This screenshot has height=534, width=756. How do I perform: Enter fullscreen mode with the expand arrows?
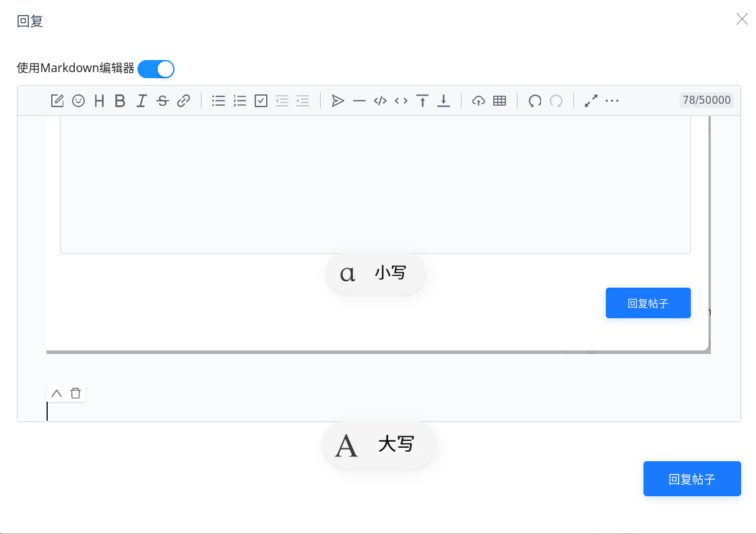coord(591,100)
